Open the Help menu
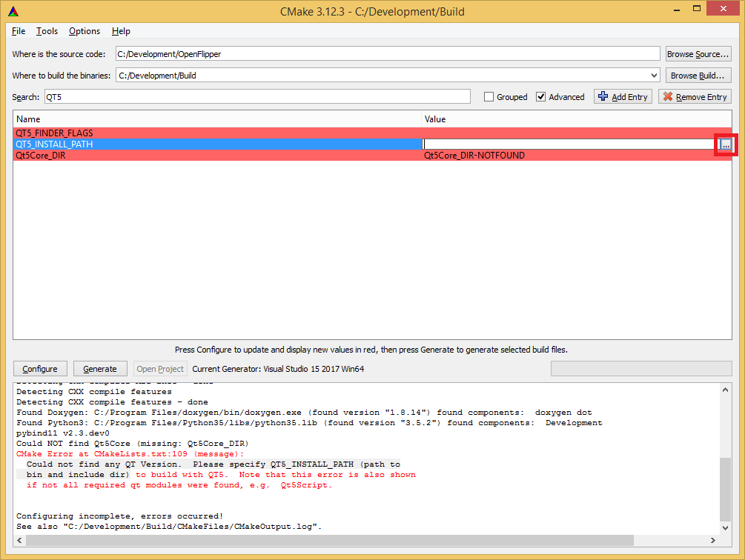The image size is (745, 560). coord(121,31)
